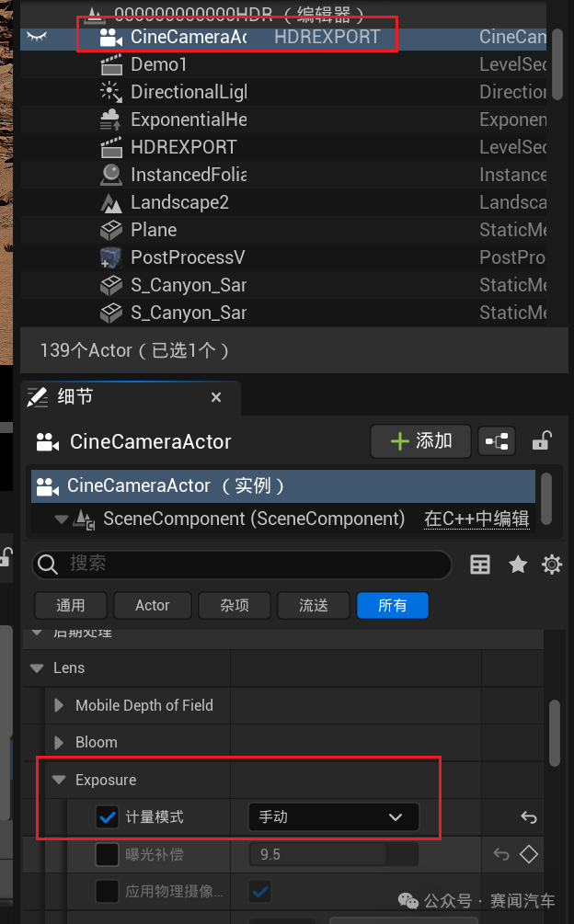The width and height of the screenshot is (574, 924).
Task: Click the lock icon in the Details panel
Action: pos(543,440)
